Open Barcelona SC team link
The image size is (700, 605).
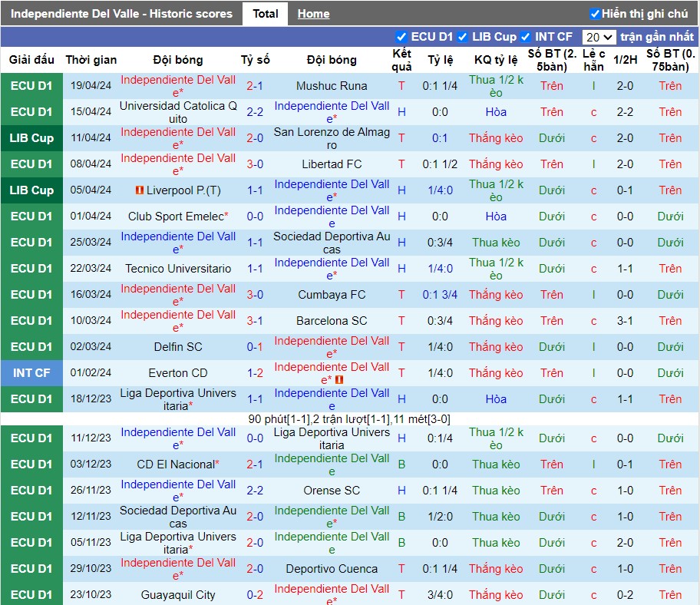332,321
